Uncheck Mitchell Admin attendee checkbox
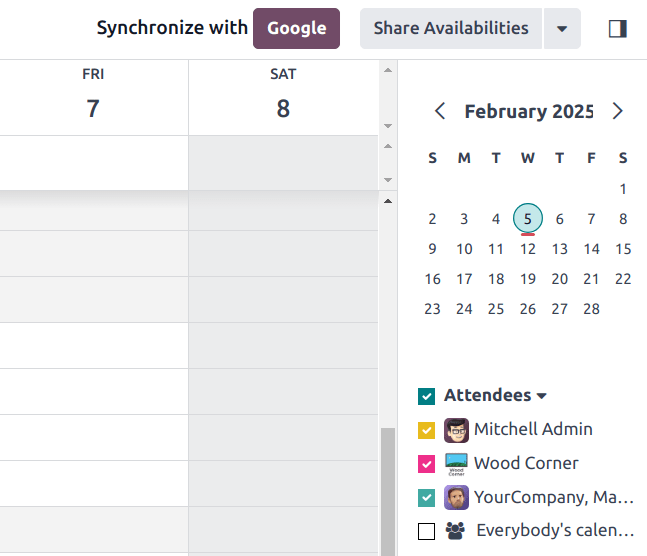 click(427, 430)
